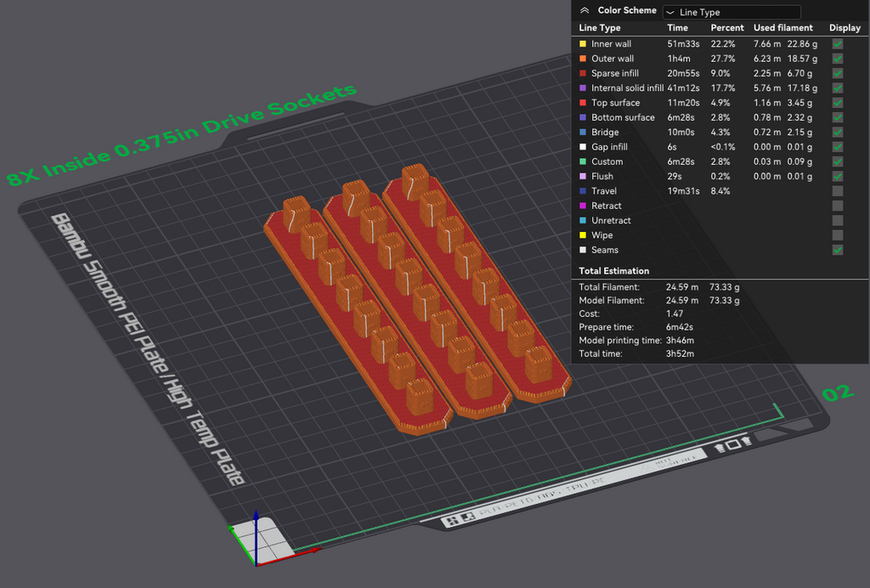The width and height of the screenshot is (870, 588).
Task: Toggle Outer wall display checkbox
Action: [837, 59]
